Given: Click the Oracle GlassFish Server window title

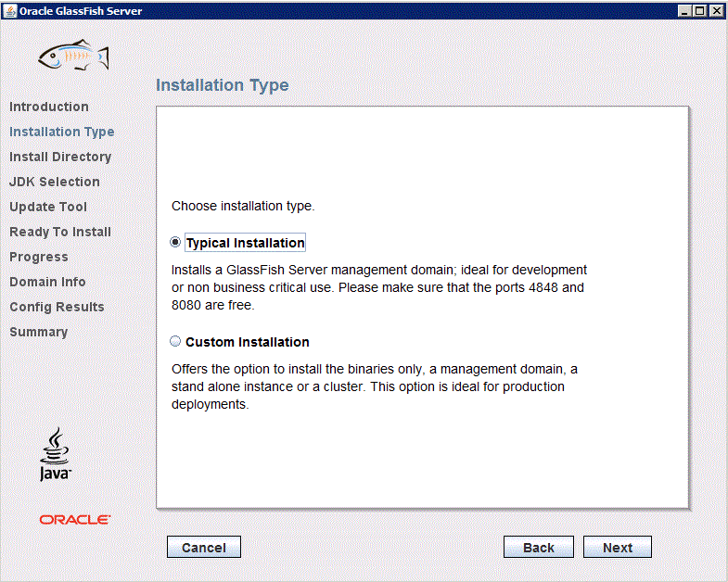Looking at the screenshot, I should tap(81, 11).
